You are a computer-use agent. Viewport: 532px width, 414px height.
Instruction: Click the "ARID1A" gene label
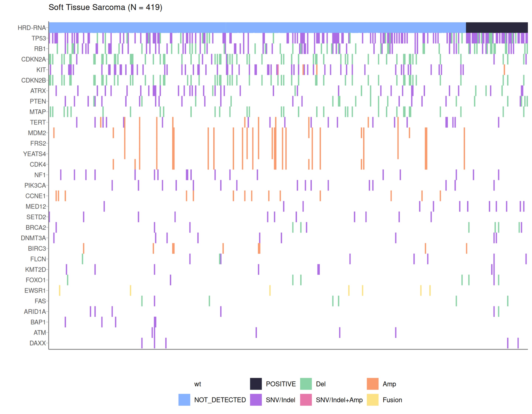click(x=35, y=312)
